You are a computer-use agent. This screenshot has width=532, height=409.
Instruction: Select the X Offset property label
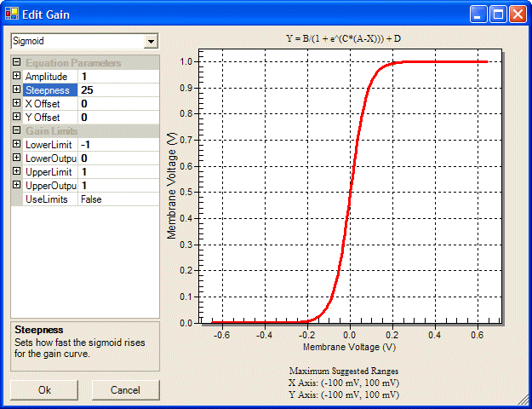point(50,104)
